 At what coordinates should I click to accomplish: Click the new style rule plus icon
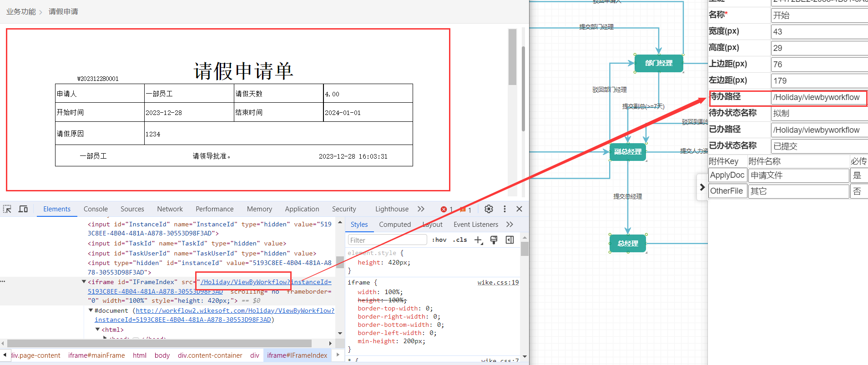[478, 240]
